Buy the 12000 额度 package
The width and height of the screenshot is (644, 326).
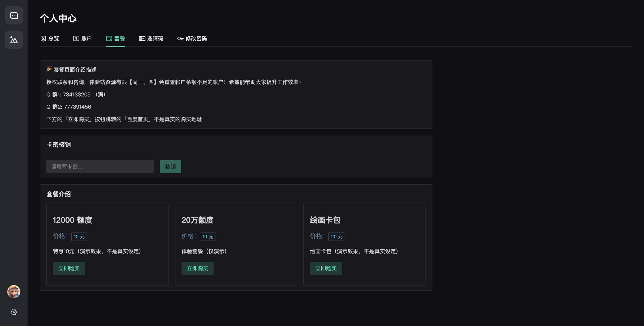coord(69,268)
